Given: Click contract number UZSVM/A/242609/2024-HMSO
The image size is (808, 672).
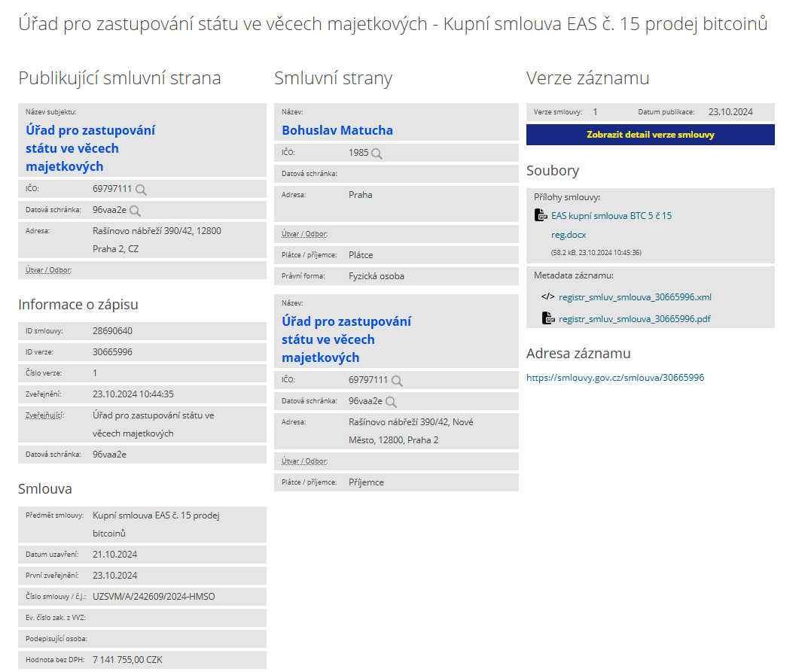Looking at the screenshot, I should coord(154,596).
